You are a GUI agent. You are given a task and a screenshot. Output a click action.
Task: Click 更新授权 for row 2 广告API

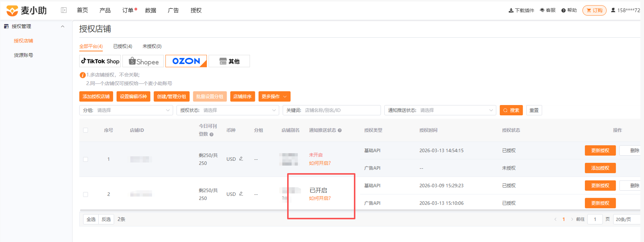tap(600, 203)
